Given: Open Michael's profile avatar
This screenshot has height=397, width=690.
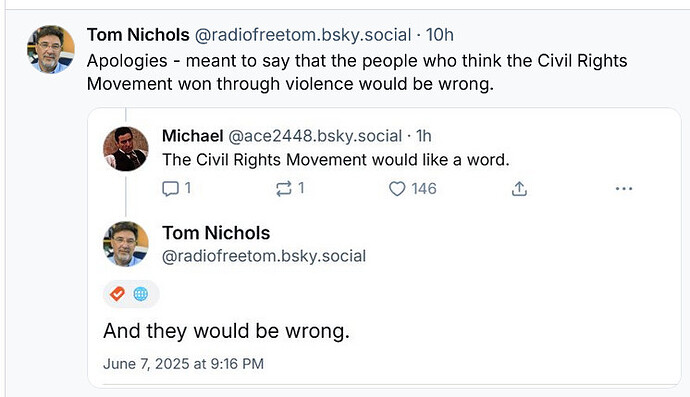Looking at the screenshot, I should (x=126, y=149).
